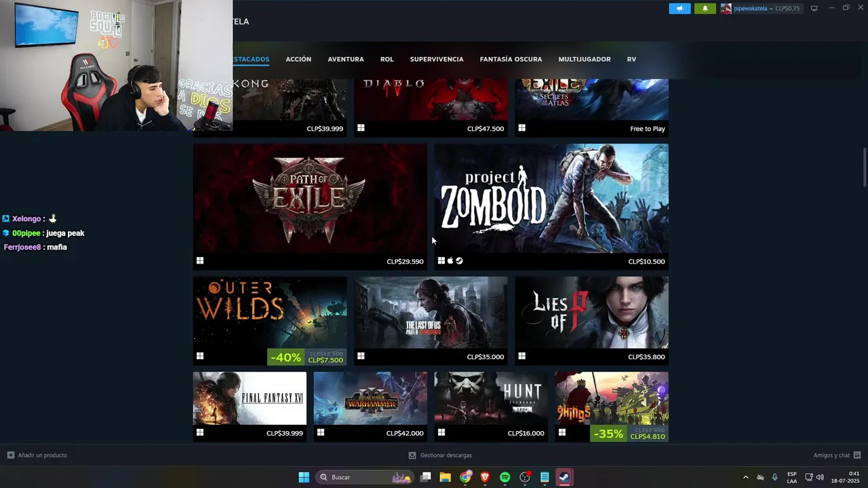The width and height of the screenshot is (868, 488).
Task: Click Hunt Showdown price CLP$16.000
Action: (x=526, y=434)
